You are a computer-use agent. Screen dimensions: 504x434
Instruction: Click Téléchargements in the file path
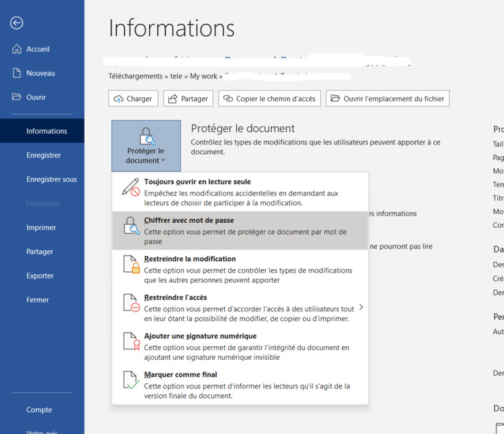tap(136, 76)
